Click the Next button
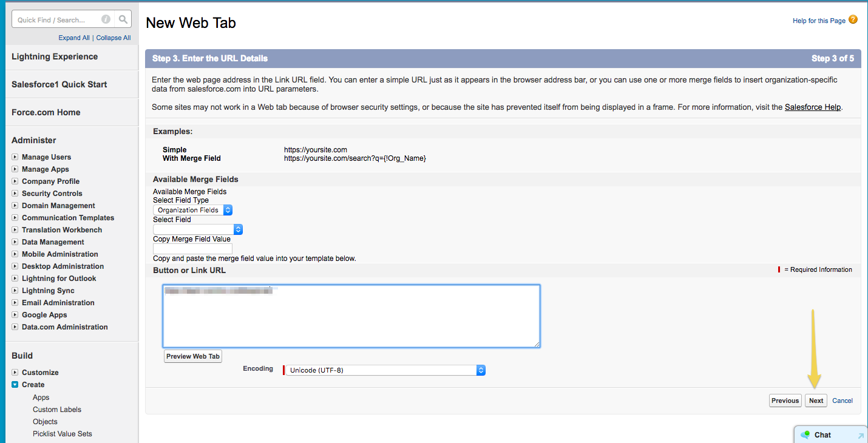Screen dimensions: 868x443 pyautogui.click(x=816, y=401)
